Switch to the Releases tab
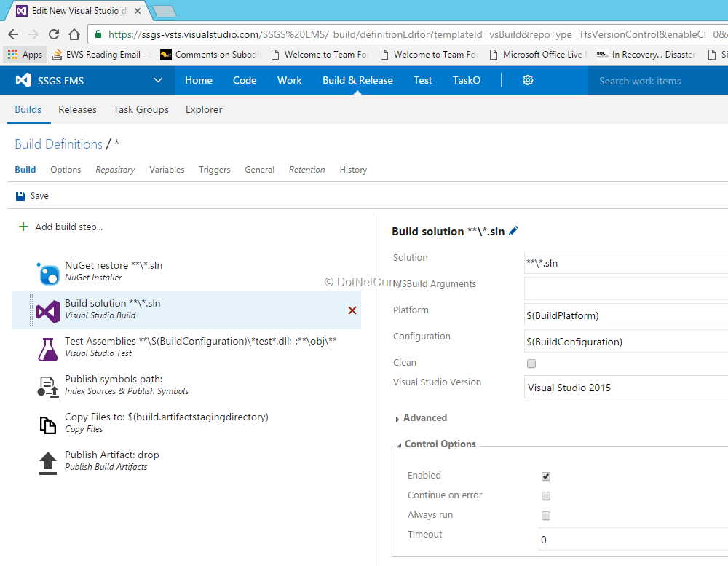Screen dimensions: 728x566 coord(78,110)
